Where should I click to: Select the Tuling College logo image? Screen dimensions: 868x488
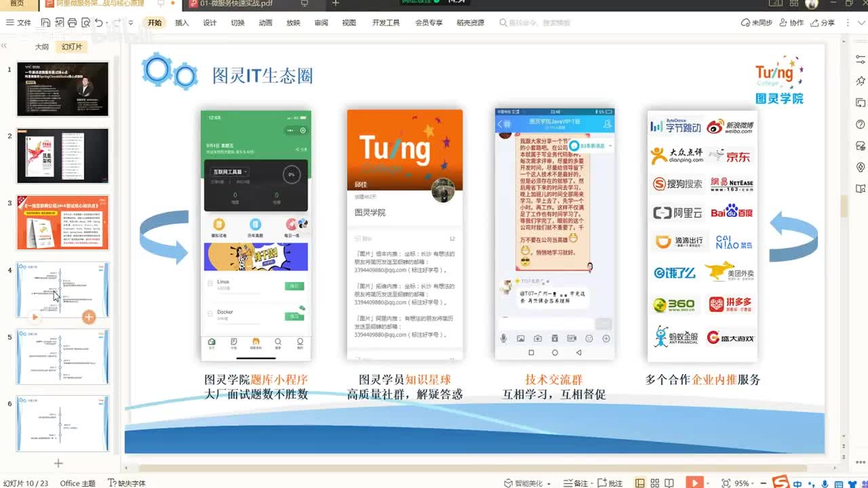click(779, 80)
